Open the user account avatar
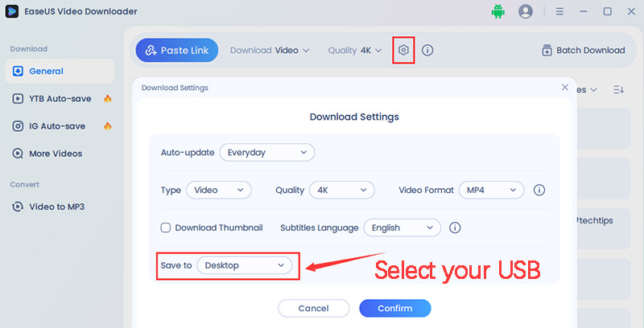 click(x=526, y=11)
